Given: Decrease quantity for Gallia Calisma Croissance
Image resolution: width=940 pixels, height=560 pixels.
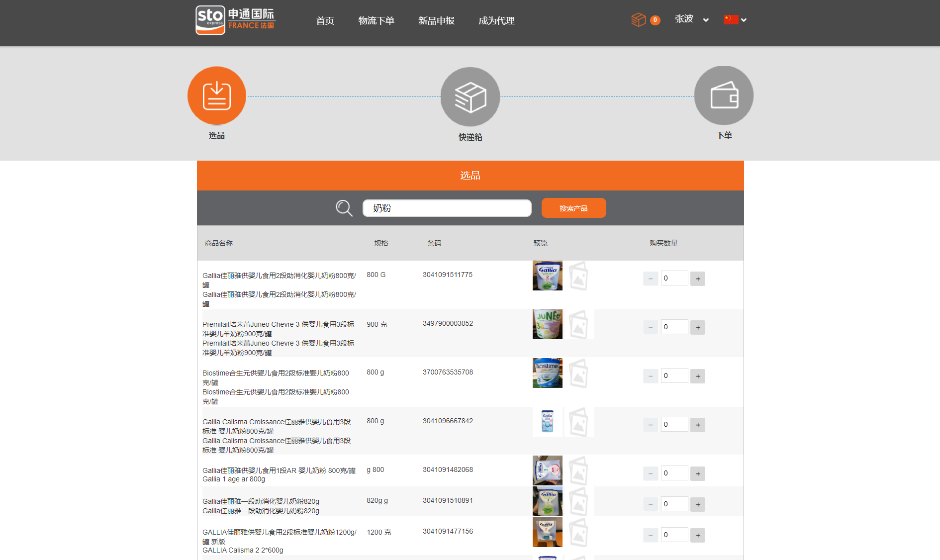Looking at the screenshot, I should tap(651, 425).
